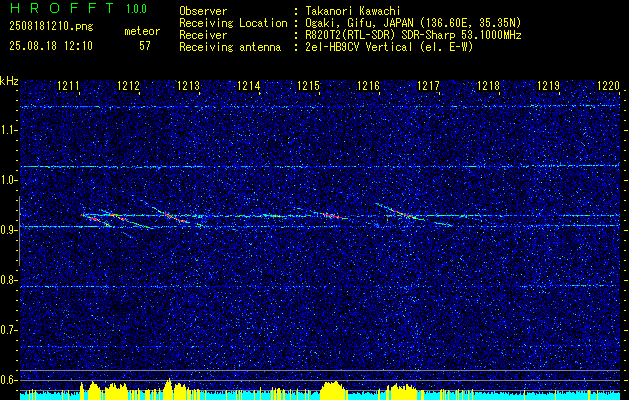Click the 1215 time marker
629x400 pixels.
(x=308, y=85)
